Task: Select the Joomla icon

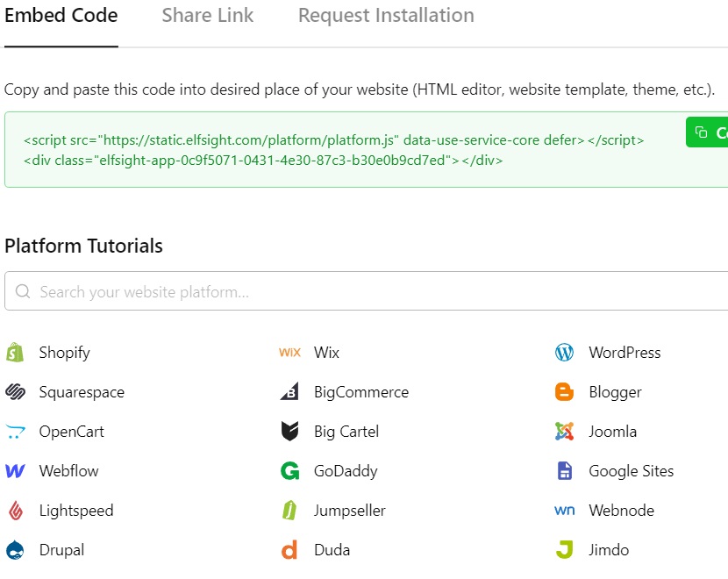Action: (x=564, y=431)
